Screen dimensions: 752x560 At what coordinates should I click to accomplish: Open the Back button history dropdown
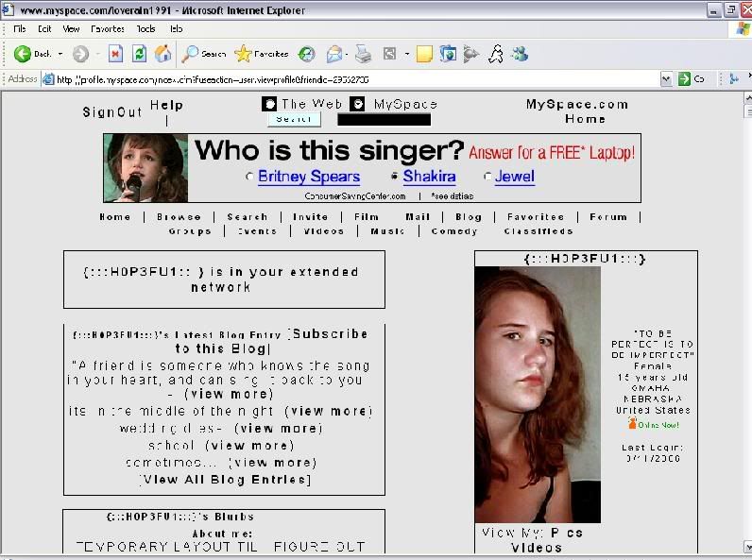point(60,54)
